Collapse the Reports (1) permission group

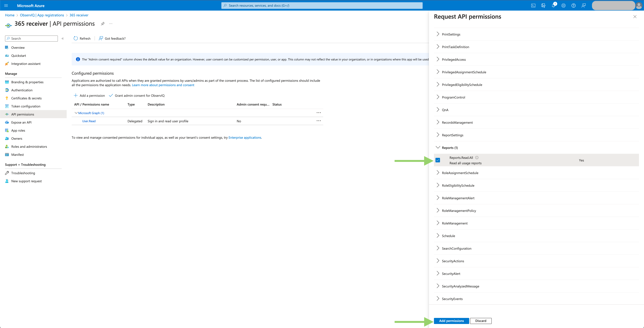pos(438,147)
